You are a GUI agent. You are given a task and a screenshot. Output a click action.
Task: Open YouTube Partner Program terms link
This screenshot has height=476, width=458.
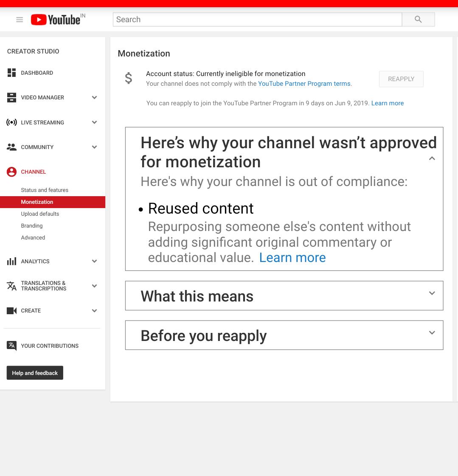(x=304, y=84)
